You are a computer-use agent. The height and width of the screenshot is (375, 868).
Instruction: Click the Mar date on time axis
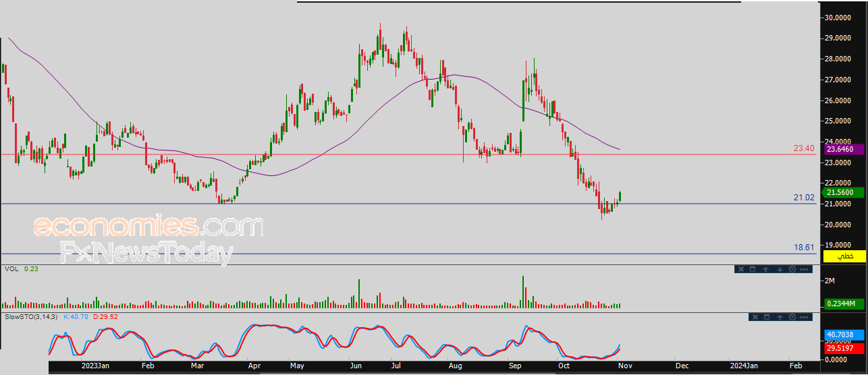(197, 366)
